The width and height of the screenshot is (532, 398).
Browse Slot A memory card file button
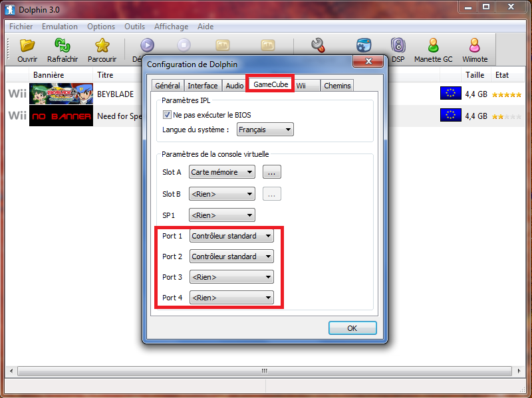[272, 172]
